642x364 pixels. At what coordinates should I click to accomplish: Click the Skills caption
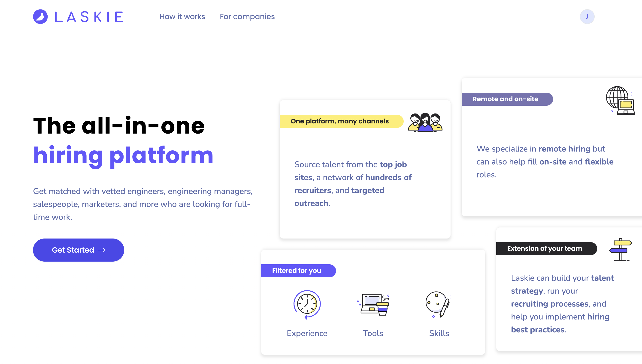click(x=439, y=333)
